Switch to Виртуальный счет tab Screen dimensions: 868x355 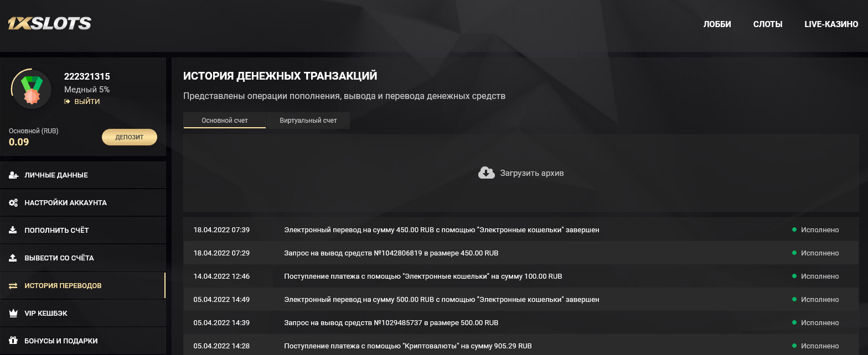pos(308,121)
